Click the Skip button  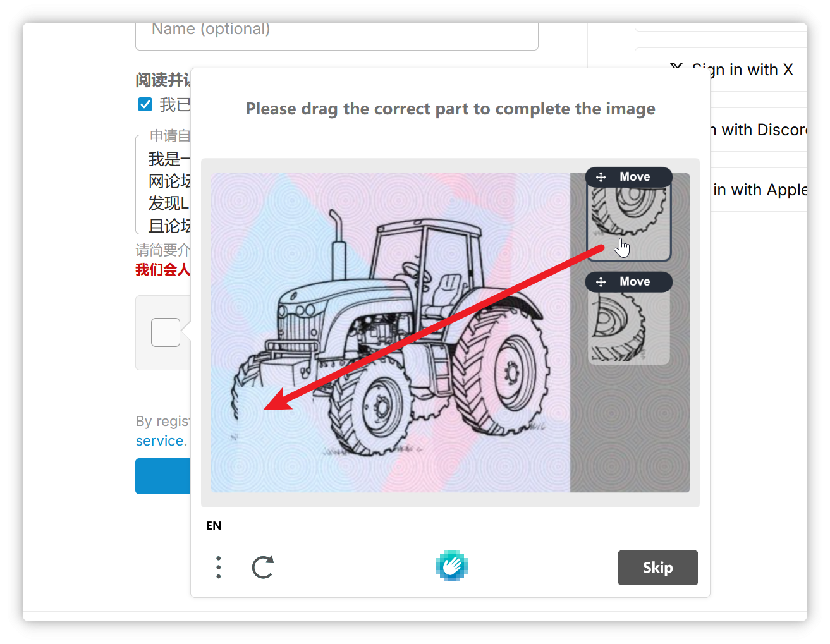point(657,568)
